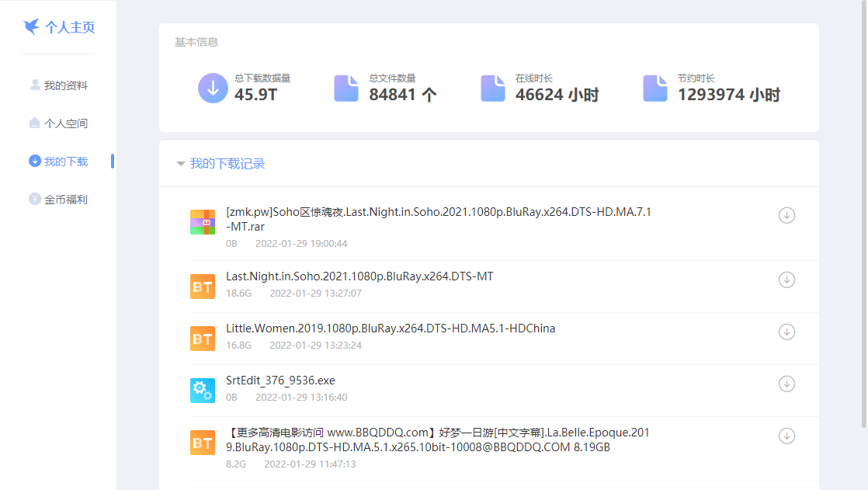Click the 总下载数据量 arrow circle icon
868x490 pixels.
pyautogui.click(x=213, y=89)
